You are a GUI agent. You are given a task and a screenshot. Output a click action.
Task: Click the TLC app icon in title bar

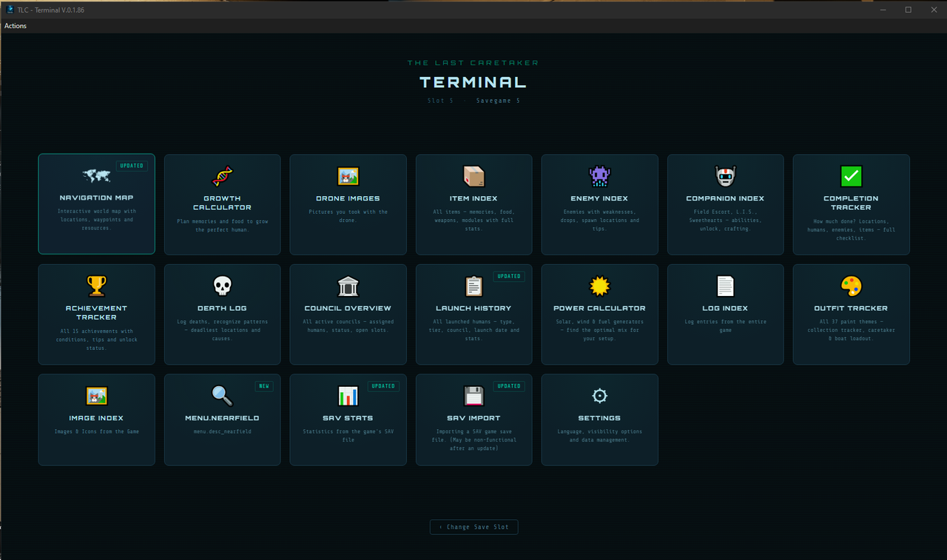[10, 10]
